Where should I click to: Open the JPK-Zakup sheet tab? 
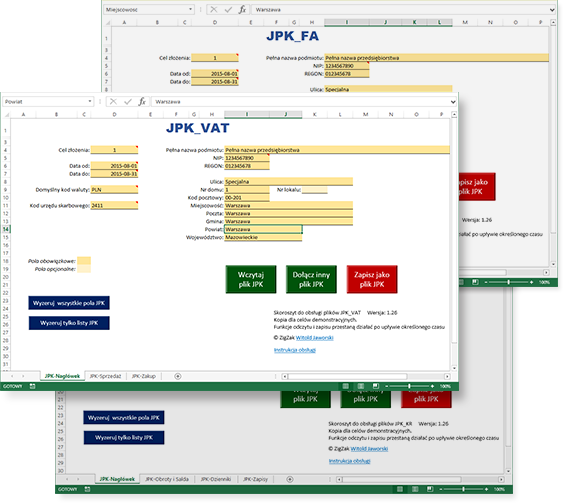pyautogui.click(x=144, y=376)
